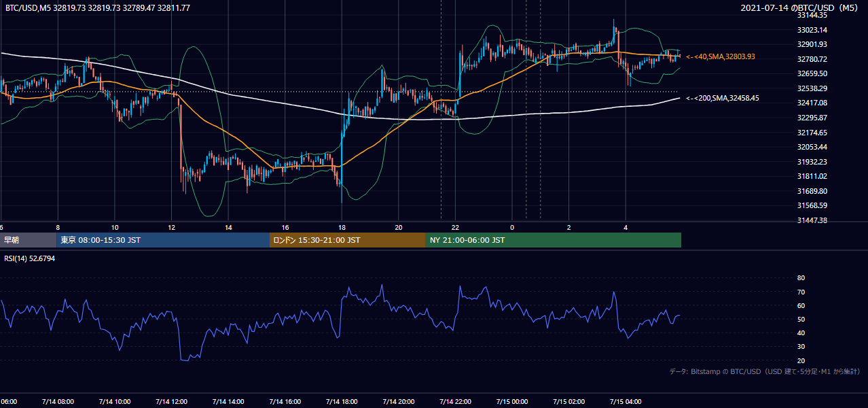Click RSI axis level 30
This screenshot has width=868, height=408.
801,347
